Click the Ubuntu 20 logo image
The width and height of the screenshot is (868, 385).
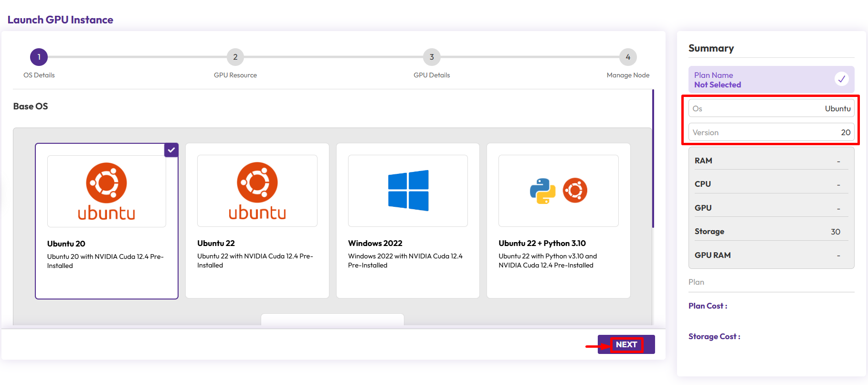[x=106, y=191]
